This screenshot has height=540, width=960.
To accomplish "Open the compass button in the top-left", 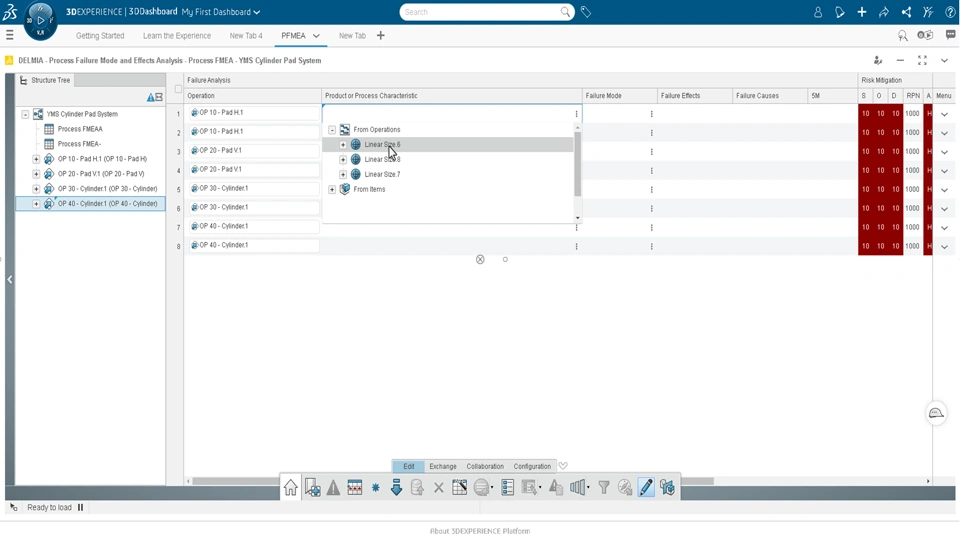I will [40, 20].
